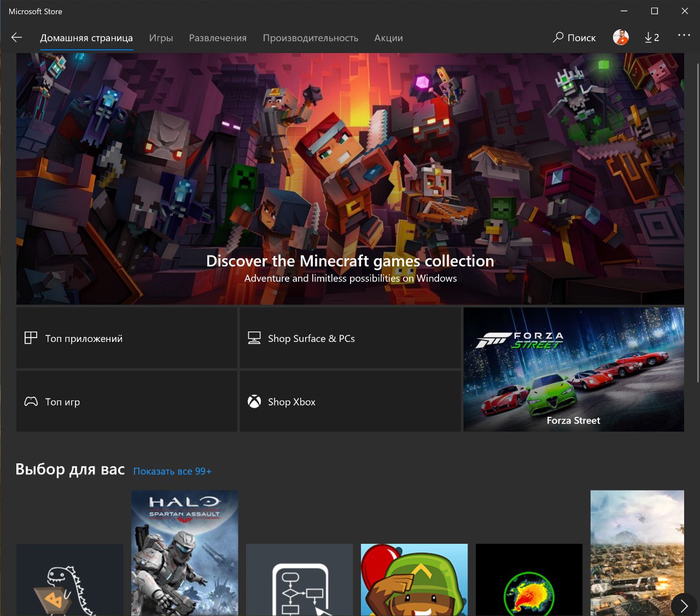Screen dimensions: 700x616
Task: Open the Shop Xbox tile text
Action: (291, 402)
